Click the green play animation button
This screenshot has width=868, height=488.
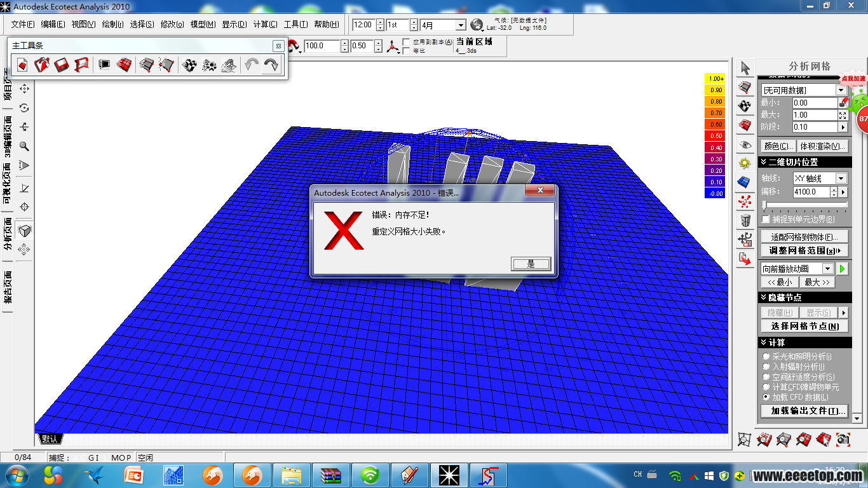(843, 269)
